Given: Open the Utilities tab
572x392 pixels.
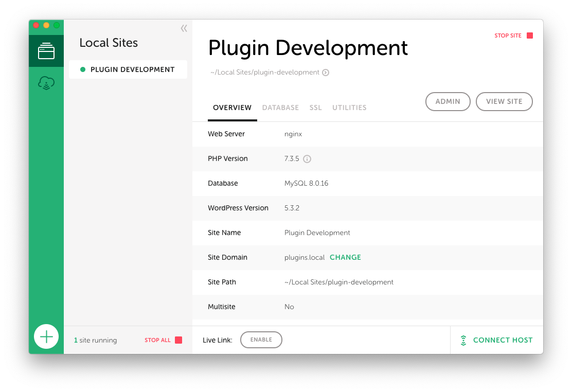Looking at the screenshot, I should tap(349, 108).
